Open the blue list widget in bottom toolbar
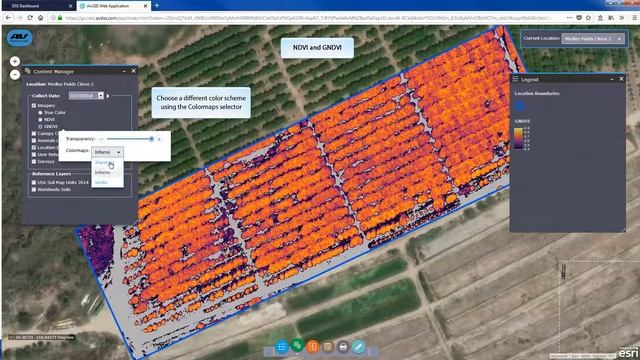Screen dimensions: 640x360 click(x=282, y=347)
